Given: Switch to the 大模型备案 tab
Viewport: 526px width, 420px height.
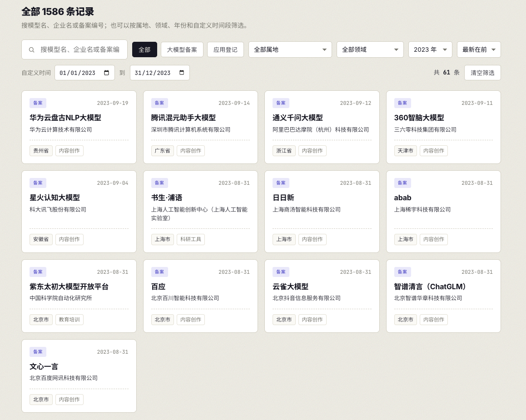Looking at the screenshot, I should pyautogui.click(x=182, y=49).
